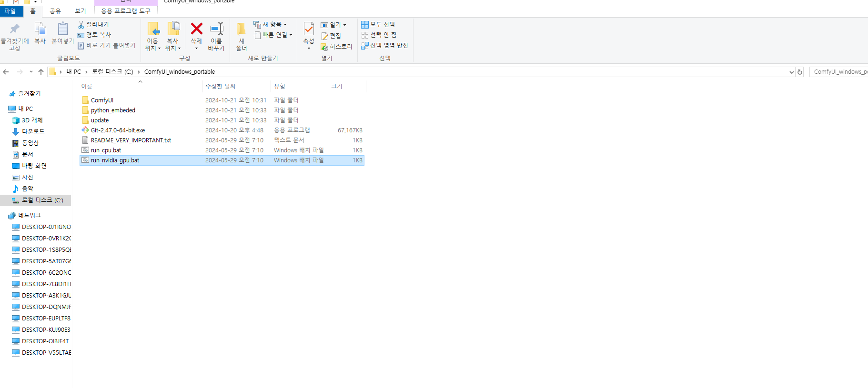Image resolution: width=868 pixels, height=388 pixels.
Task: Click 내 PC in address bar
Action: (73, 72)
